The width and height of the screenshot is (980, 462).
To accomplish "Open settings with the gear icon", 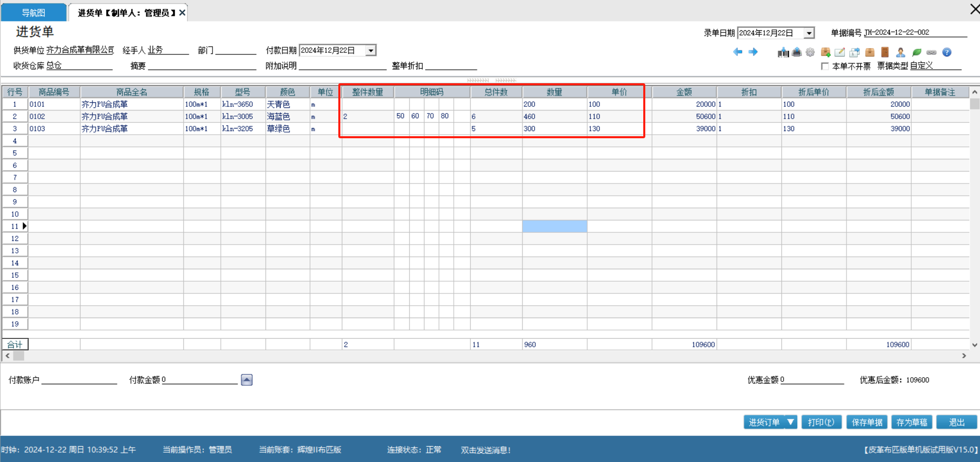I will 810,52.
